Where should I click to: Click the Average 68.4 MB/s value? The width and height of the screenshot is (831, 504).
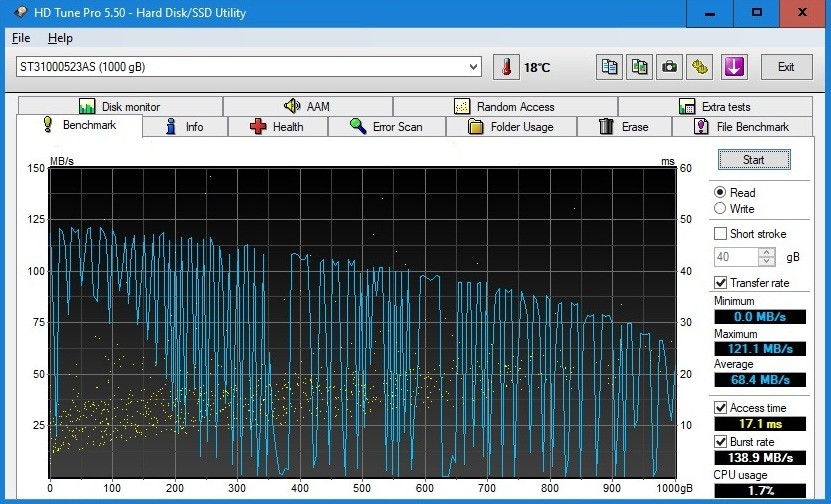tap(760, 379)
